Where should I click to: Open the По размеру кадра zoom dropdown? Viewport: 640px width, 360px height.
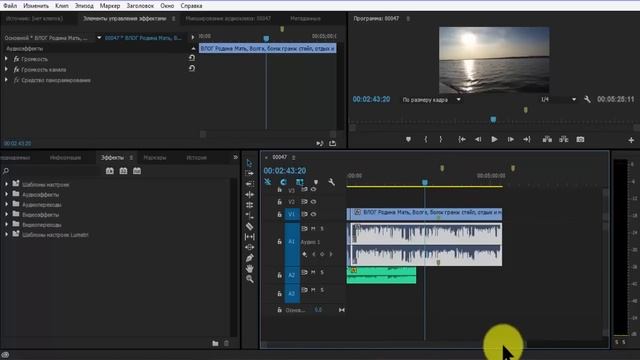(431, 100)
